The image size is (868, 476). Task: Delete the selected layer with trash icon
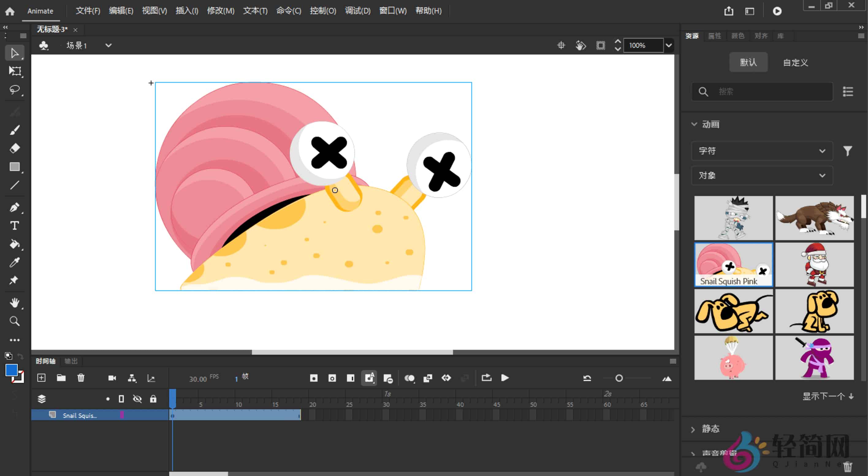[81, 378]
